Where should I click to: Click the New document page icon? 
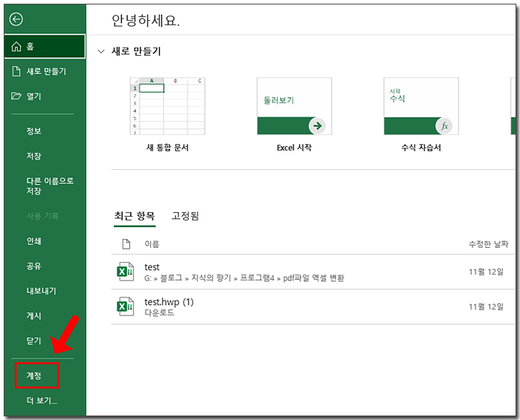tap(16, 71)
